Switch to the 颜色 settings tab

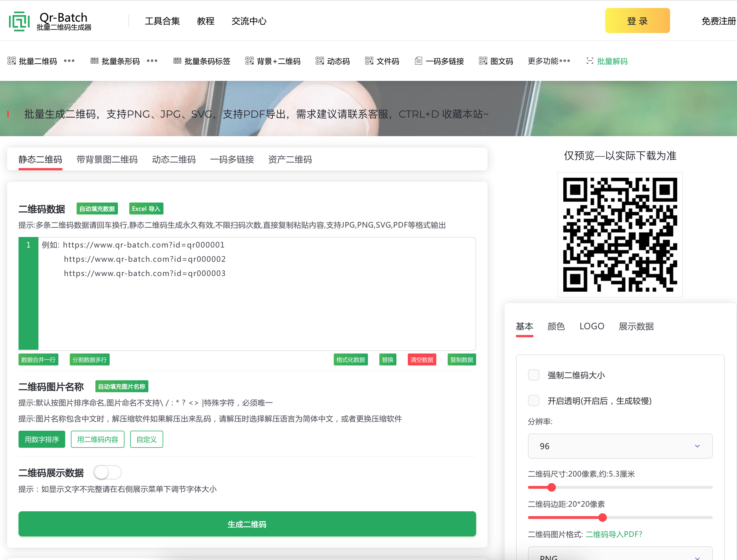tap(556, 326)
